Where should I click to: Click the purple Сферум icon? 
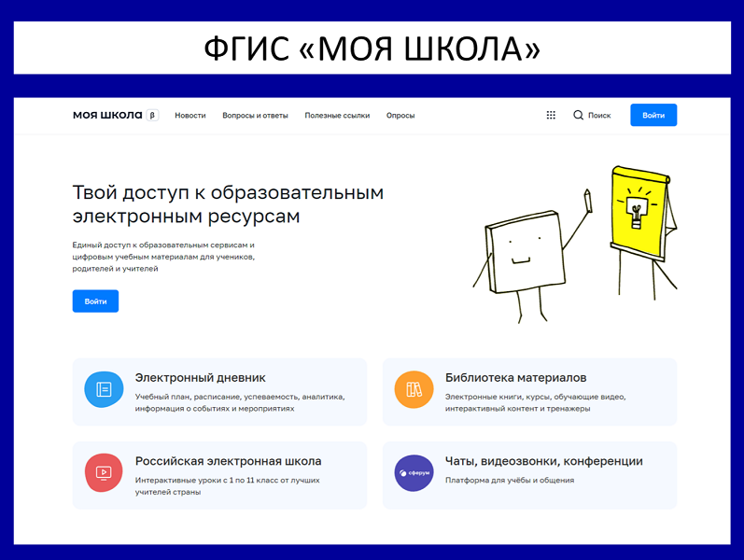[x=414, y=472]
